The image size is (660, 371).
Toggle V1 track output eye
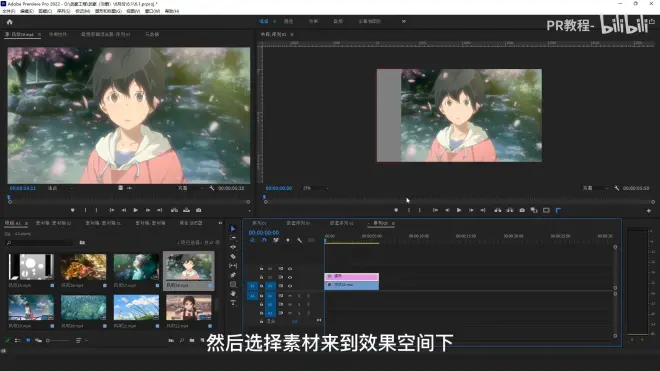290,286
